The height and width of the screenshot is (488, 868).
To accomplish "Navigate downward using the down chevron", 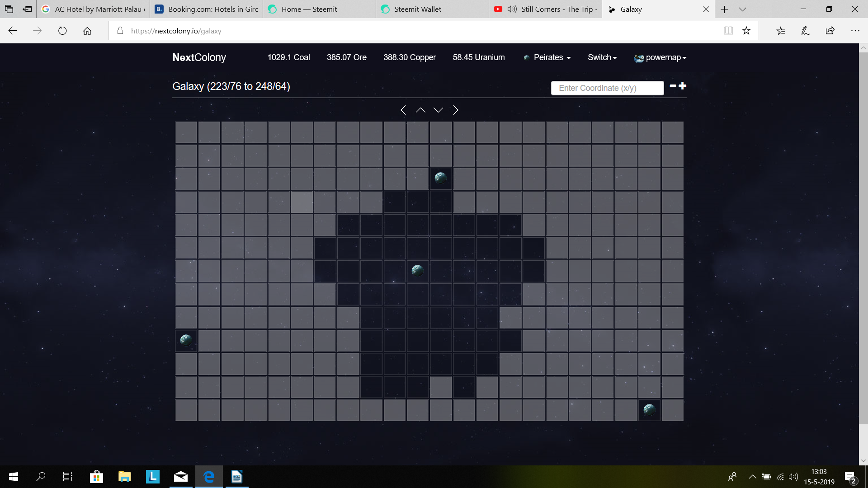I will pos(438,110).
